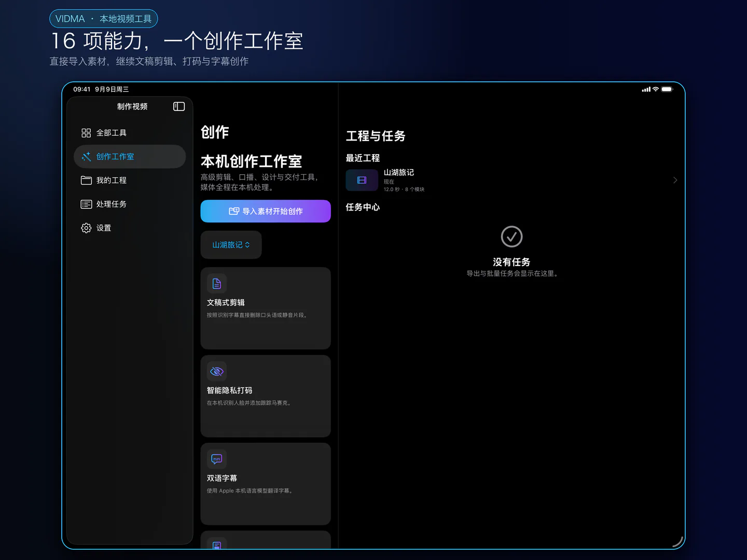Open the 智能隐私打码 tool card
Image resolution: width=747 pixels, height=560 pixels.
pos(266,396)
